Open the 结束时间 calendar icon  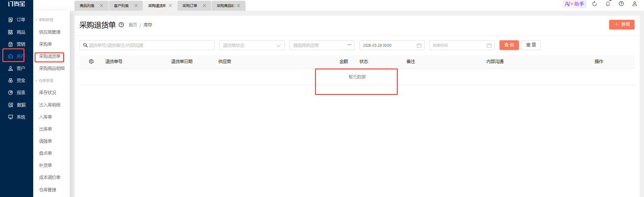[489, 45]
